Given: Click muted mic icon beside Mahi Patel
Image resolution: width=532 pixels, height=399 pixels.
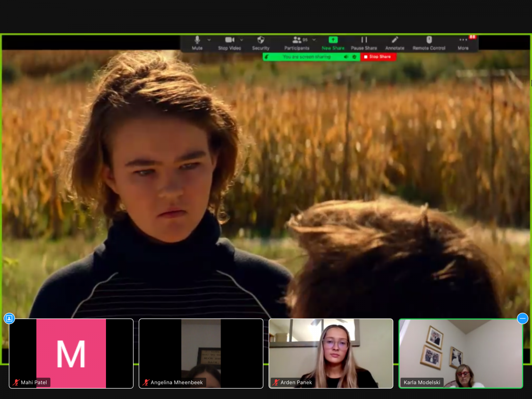Looking at the screenshot, I should click(16, 382).
